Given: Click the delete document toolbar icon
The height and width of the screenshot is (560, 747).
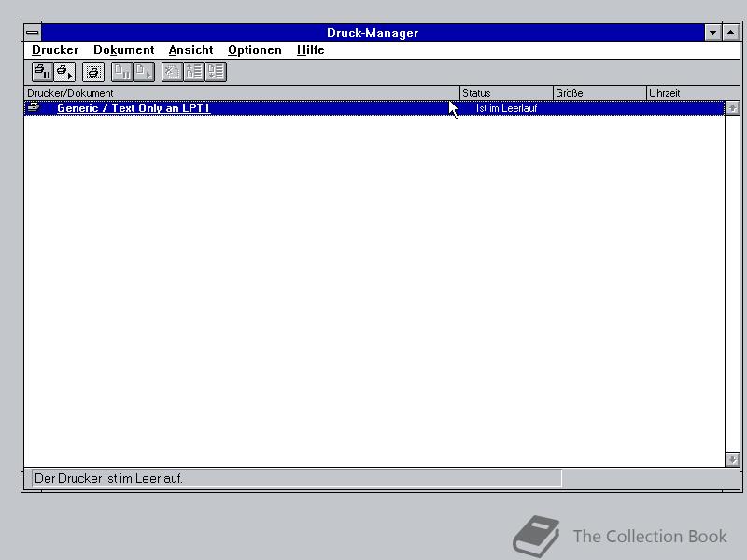Looking at the screenshot, I should tap(172, 72).
